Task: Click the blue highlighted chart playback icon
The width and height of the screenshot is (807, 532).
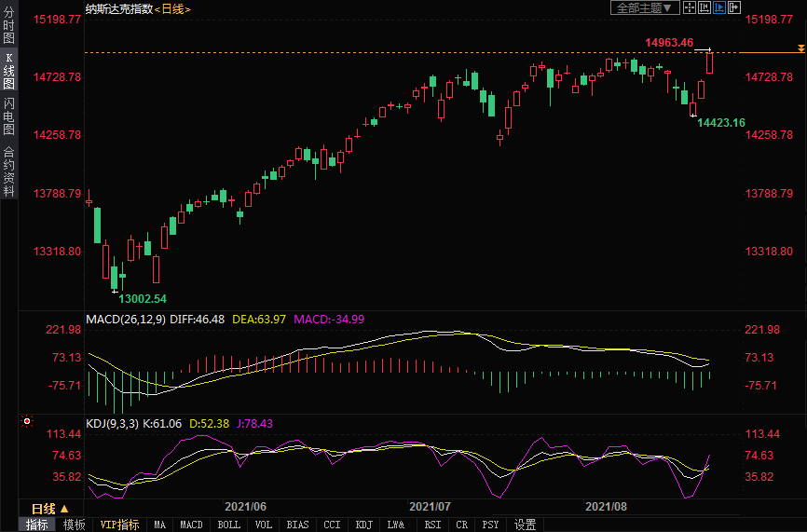Action: click(719, 7)
